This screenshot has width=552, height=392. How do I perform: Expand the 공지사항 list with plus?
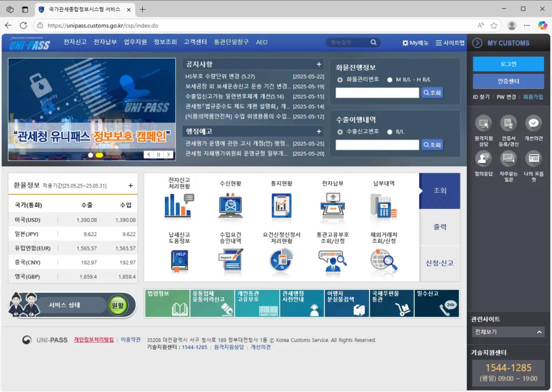click(x=319, y=64)
